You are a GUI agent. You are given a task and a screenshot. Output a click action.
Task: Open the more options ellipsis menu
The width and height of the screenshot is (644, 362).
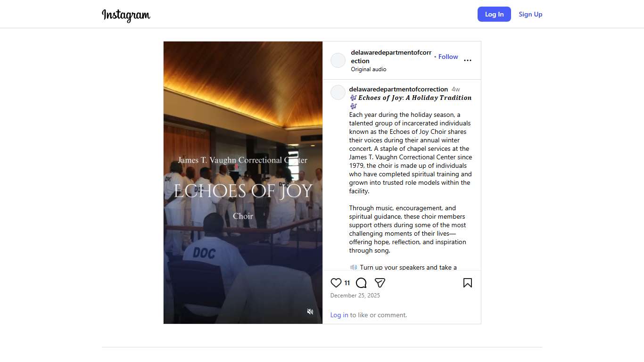467,60
